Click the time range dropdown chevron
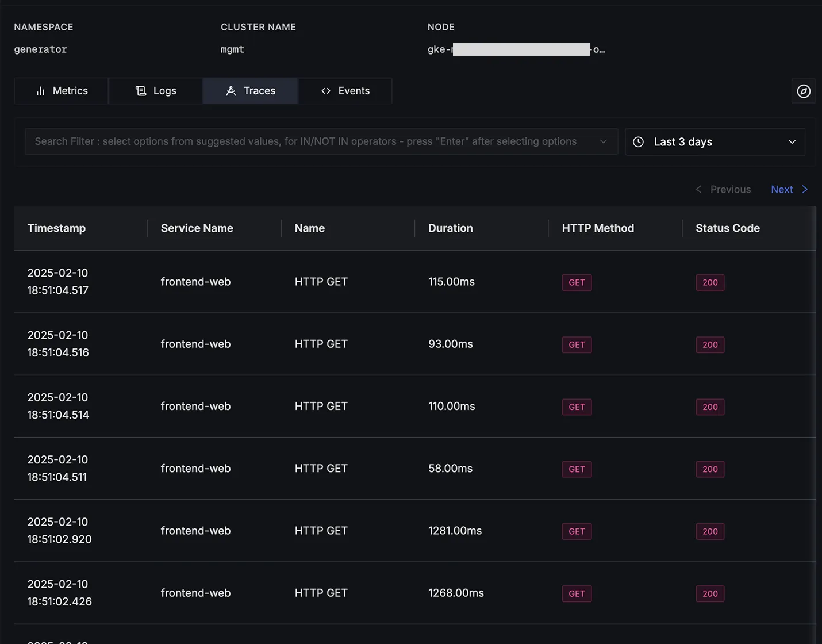The image size is (822, 644). click(x=792, y=142)
